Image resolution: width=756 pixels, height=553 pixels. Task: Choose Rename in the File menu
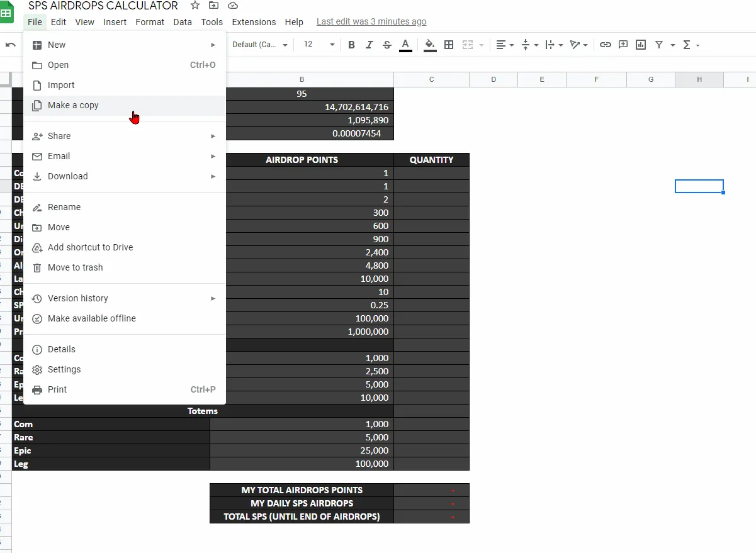pyautogui.click(x=125, y=207)
